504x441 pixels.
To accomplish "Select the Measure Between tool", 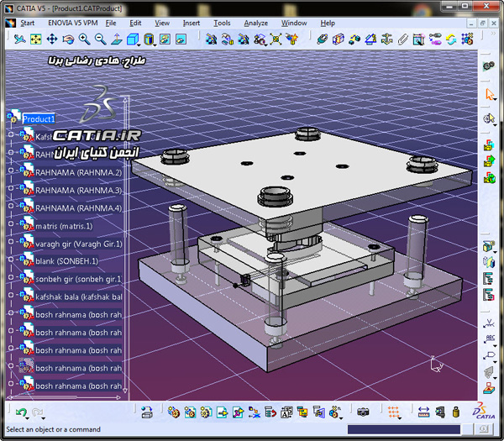I will (x=423, y=412).
